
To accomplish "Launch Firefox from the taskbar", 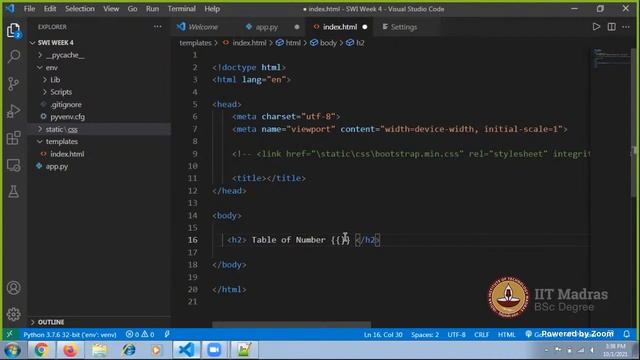I will click(x=70, y=350).
